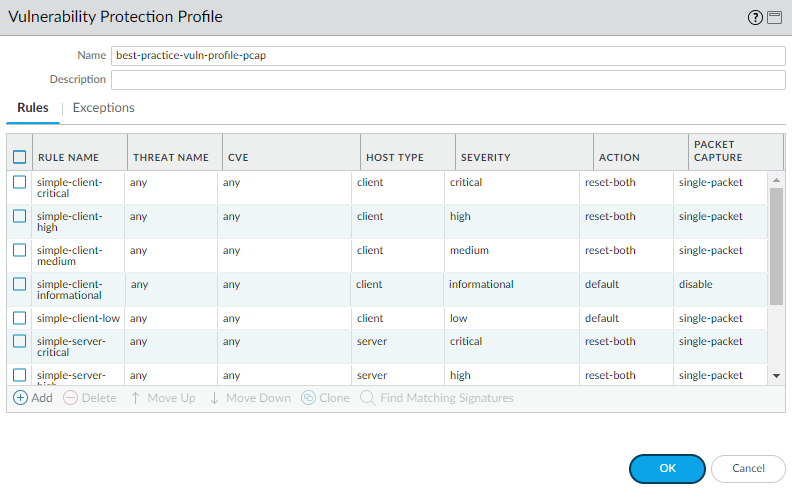Click into the Description field
Screen dimensions: 792x498
[448, 80]
